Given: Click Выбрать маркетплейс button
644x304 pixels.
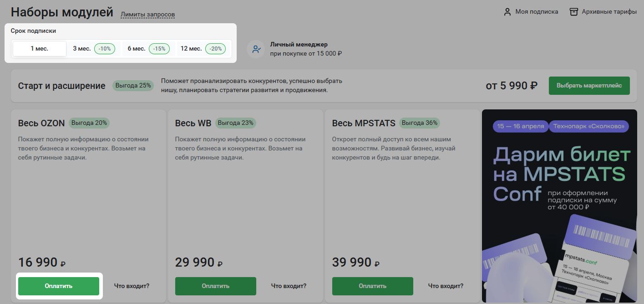Looking at the screenshot, I should pos(589,86).
